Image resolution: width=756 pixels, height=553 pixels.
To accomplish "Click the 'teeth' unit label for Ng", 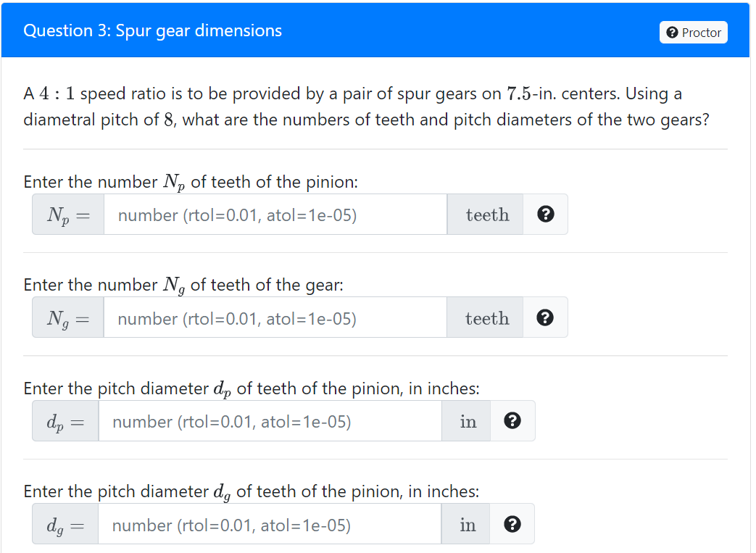I will click(486, 317).
